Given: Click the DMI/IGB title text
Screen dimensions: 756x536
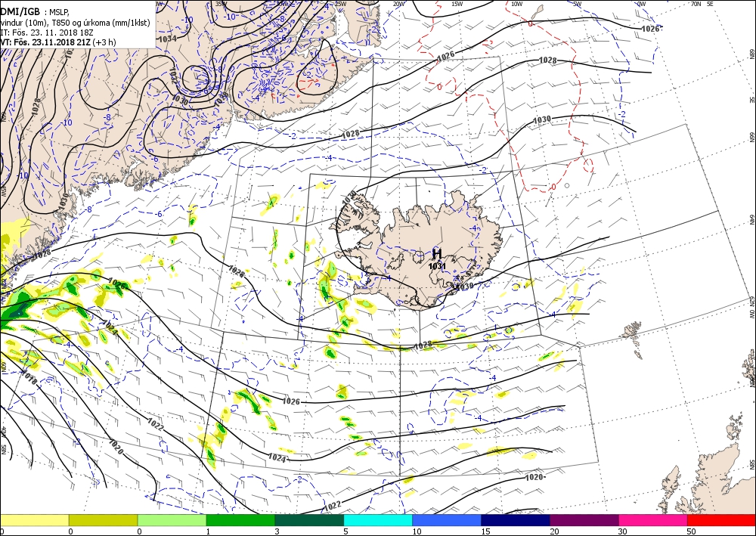Looking at the screenshot, I should coord(20,11).
